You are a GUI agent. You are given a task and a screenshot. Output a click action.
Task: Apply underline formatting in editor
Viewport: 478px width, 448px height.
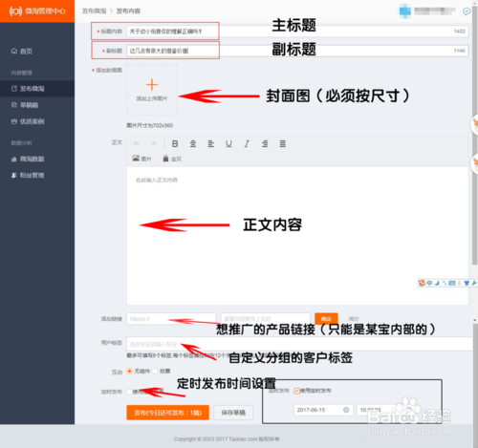[228, 144]
